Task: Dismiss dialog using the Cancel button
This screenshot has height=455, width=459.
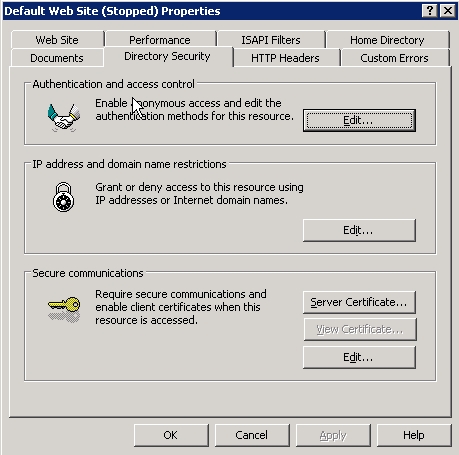Action: pyautogui.click(x=252, y=435)
